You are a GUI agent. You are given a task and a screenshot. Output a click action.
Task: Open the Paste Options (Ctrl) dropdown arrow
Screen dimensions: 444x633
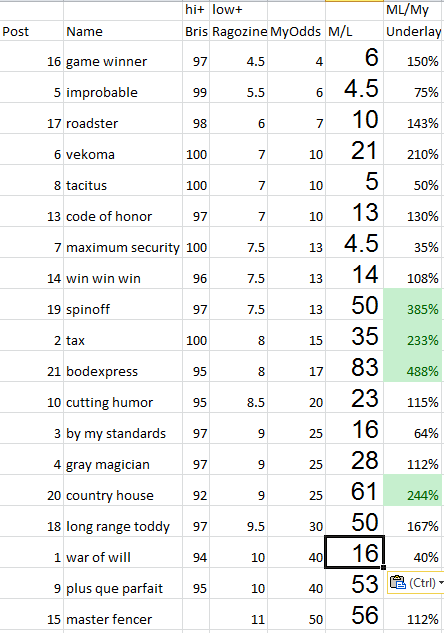coord(441,583)
